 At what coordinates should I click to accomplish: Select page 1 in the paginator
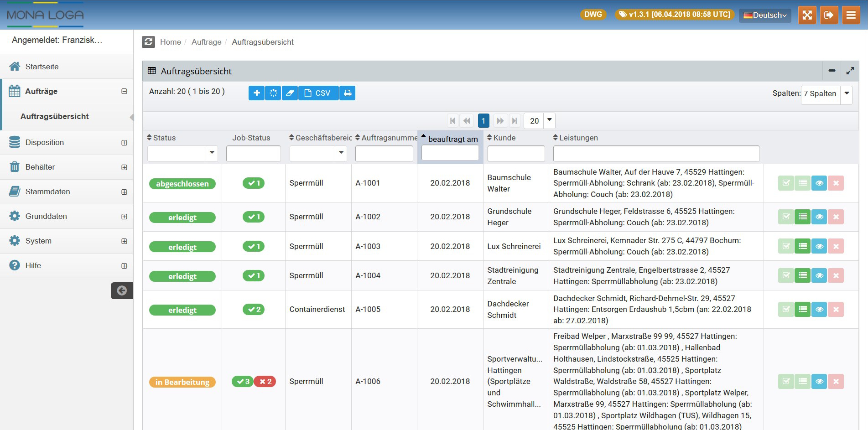[483, 121]
